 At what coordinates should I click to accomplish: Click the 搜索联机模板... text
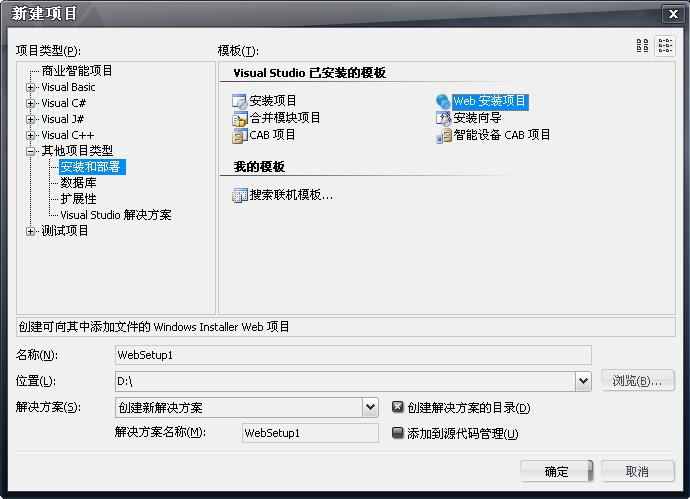[x=291, y=195]
